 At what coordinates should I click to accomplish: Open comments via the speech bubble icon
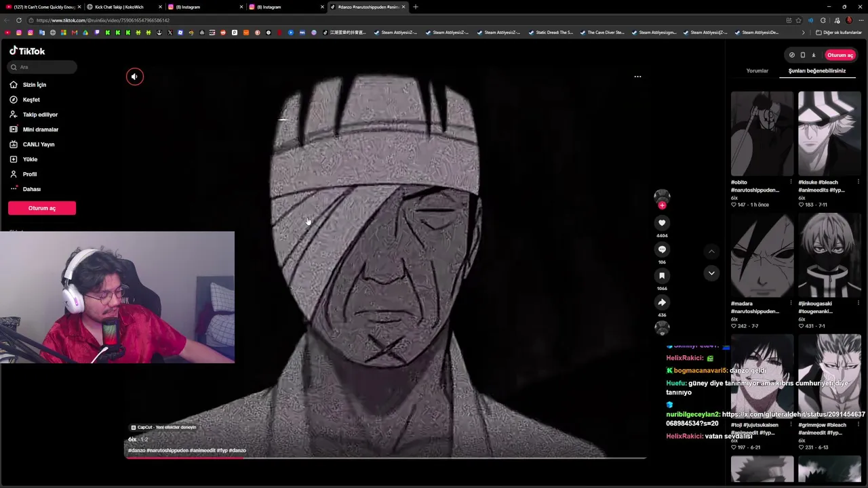[662, 249]
